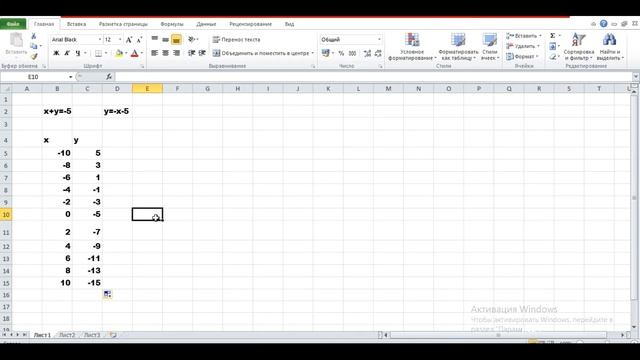The width and height of the screenshot is (640, 360).
Task: Apply the percent style icon
Action: click(x=341, y=53)
